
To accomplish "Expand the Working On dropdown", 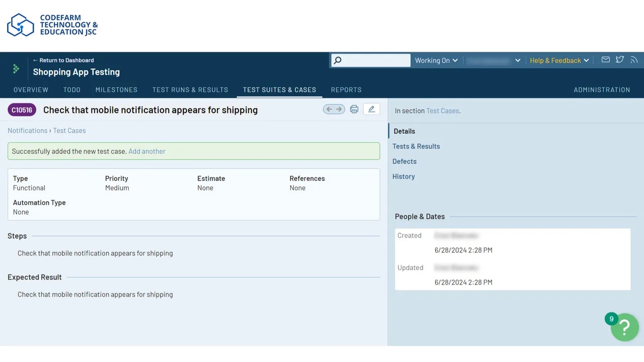I will point(436,60).
